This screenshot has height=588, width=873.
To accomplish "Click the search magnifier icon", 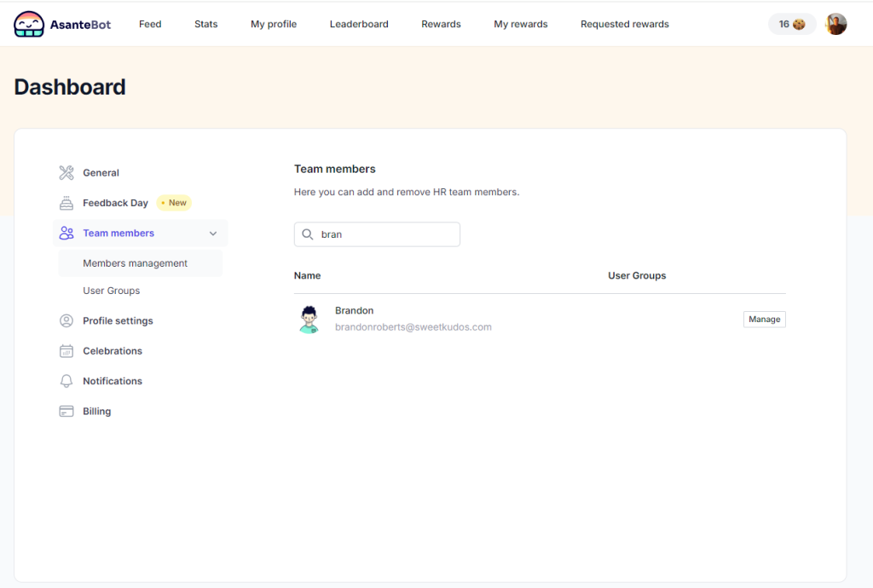I will 308,234.
